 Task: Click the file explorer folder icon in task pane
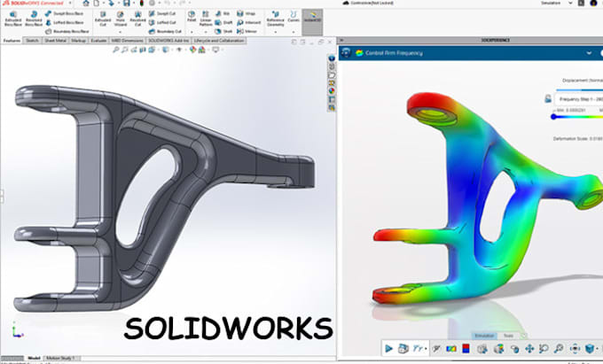tap(331, 74)
